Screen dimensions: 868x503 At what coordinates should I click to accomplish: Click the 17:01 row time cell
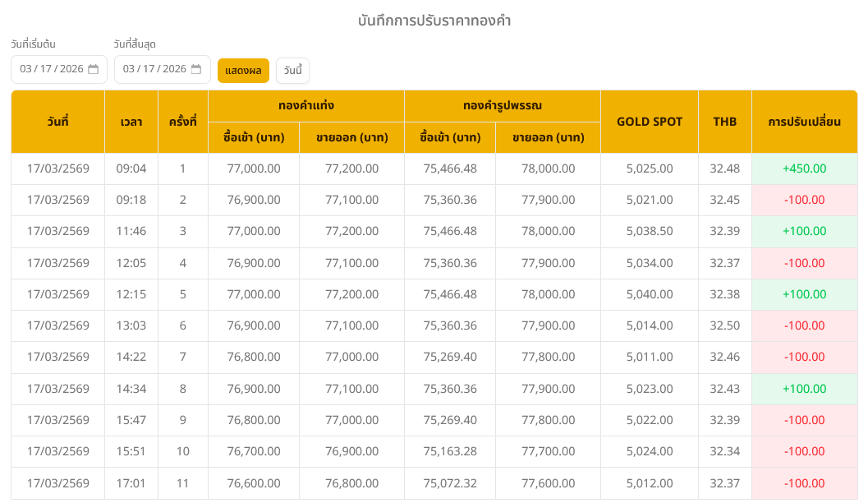131,483
